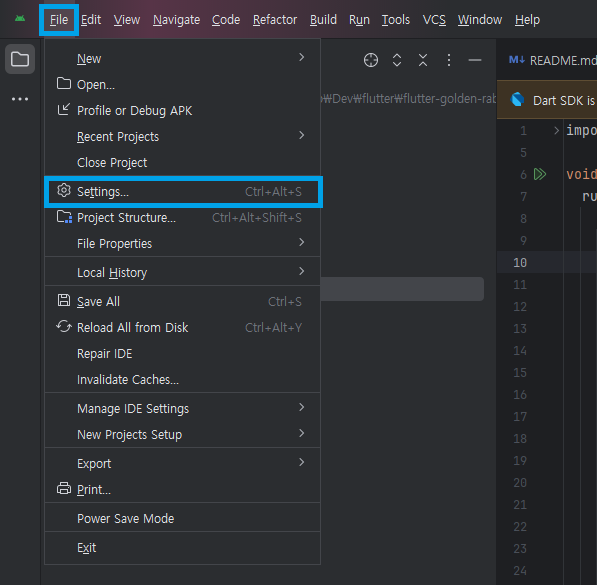Expand the Manage IDE Settings submenu arrow
The width and height of the screenshot is (597, 585).
302,407
